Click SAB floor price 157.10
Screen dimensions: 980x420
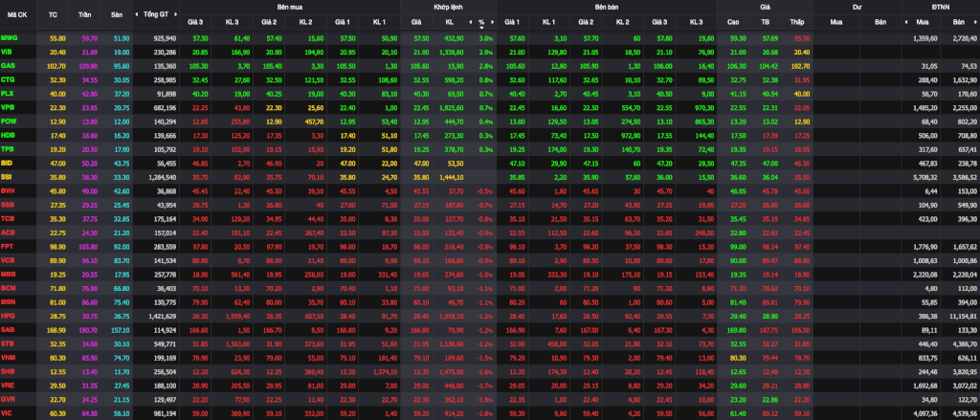click(x=118, y=329)
